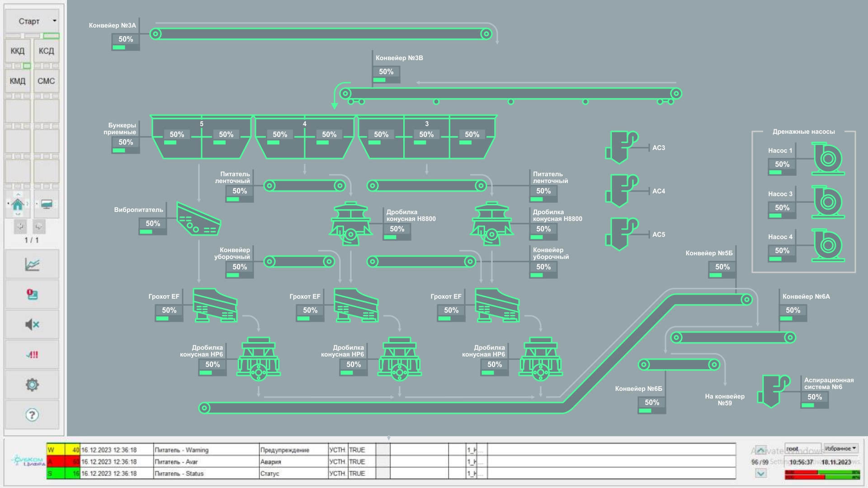Click the alarm acknowledge (!!!) button
Image resolution: width=868 pixels, height=488 pixels.
pos(32,355)
